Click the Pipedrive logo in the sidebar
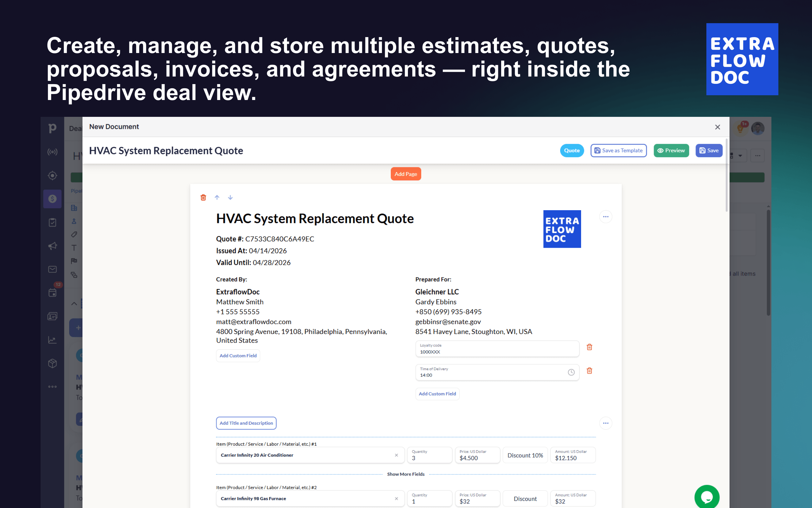Image resolution: width=812 pixels, height=508 pixels. [x=52, y=128]
